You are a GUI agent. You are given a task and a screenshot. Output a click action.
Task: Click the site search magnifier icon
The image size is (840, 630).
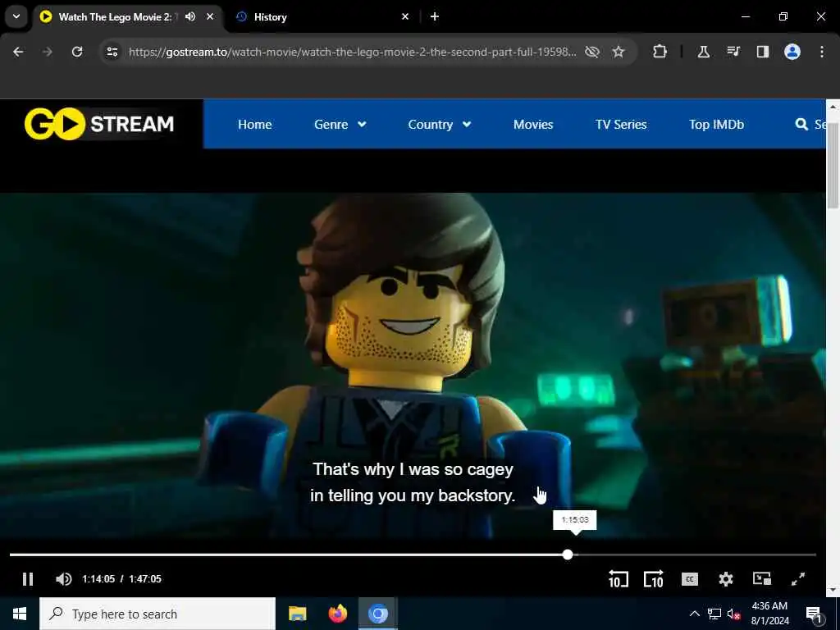801,125
